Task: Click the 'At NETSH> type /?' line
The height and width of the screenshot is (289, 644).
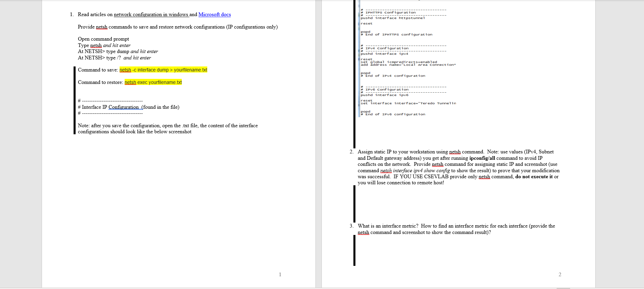Action: (115, 58)
